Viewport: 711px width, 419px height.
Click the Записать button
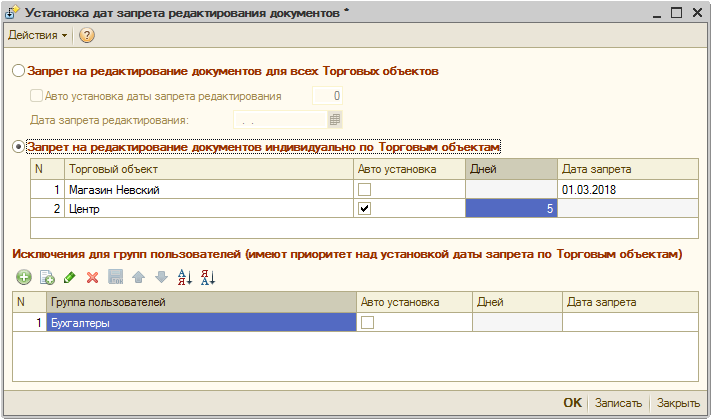[618, 403]
